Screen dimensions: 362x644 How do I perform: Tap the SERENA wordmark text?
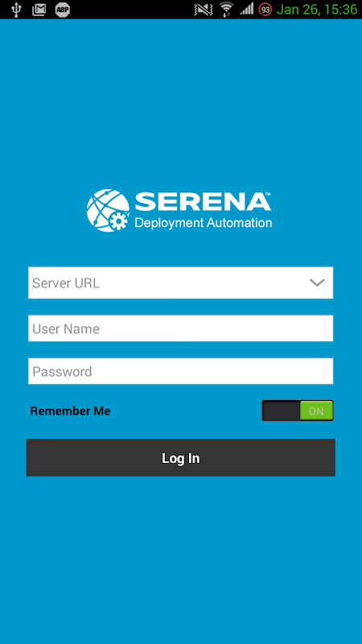click(x=203, y=201)
